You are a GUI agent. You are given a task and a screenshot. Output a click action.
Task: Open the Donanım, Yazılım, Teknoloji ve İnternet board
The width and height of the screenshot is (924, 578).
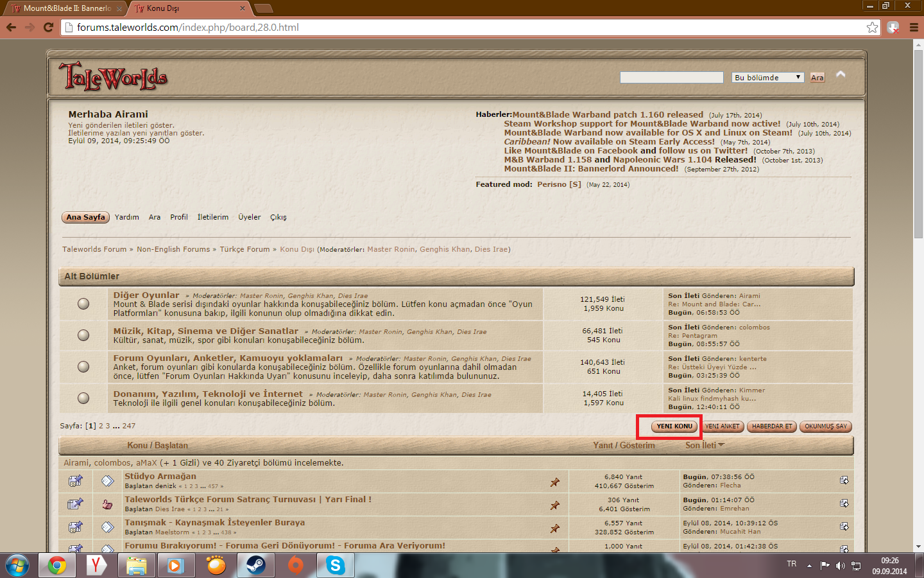pyautogui.click(x=208, y=394)
